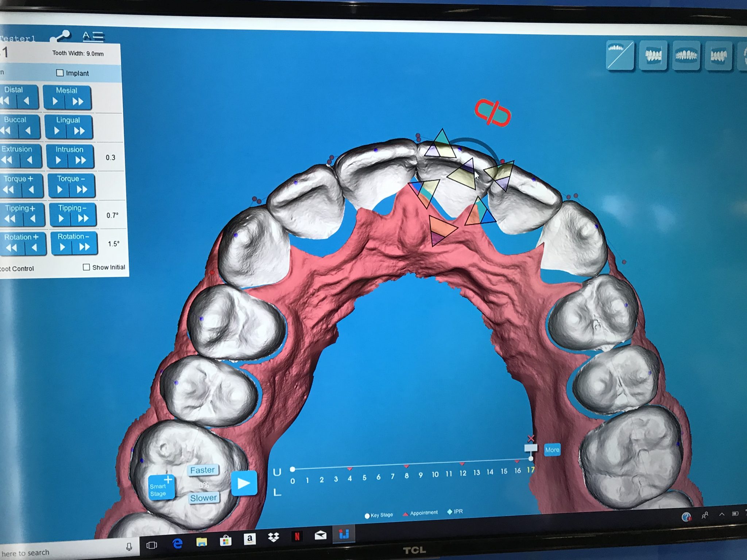Switch to the left side bite view
This screenshot has width=747, height=560.
click(x=718, y=56)
